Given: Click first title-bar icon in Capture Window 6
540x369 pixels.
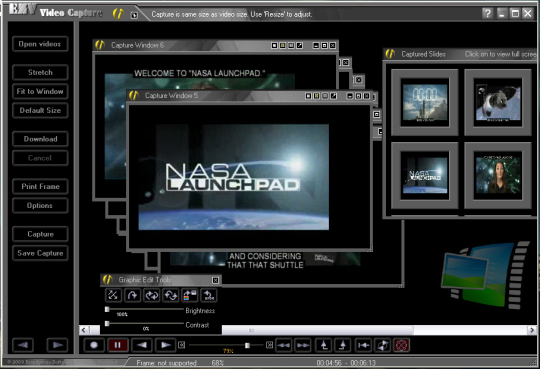Looking at the screenshot, I should [274, 45].
